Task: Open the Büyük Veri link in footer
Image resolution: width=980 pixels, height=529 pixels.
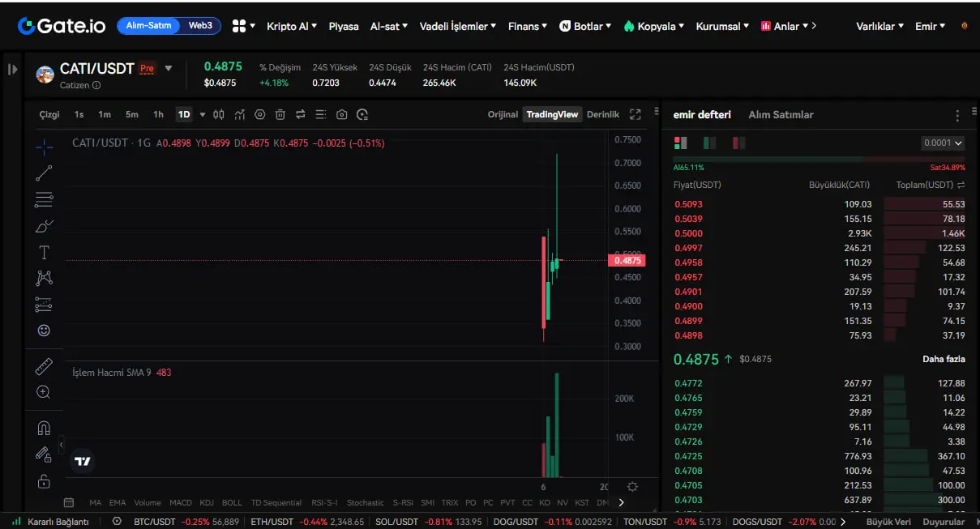Action: pyautogui.click(x=888, y=522)
